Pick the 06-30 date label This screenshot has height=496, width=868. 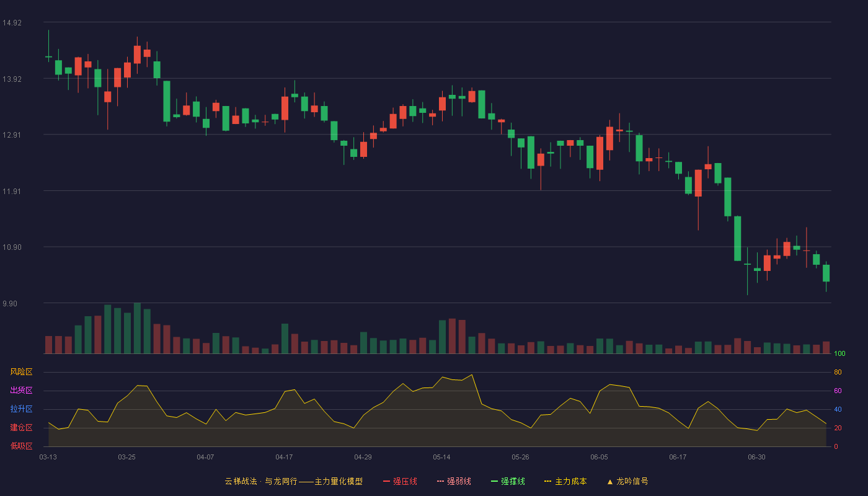tap(756, 457)
